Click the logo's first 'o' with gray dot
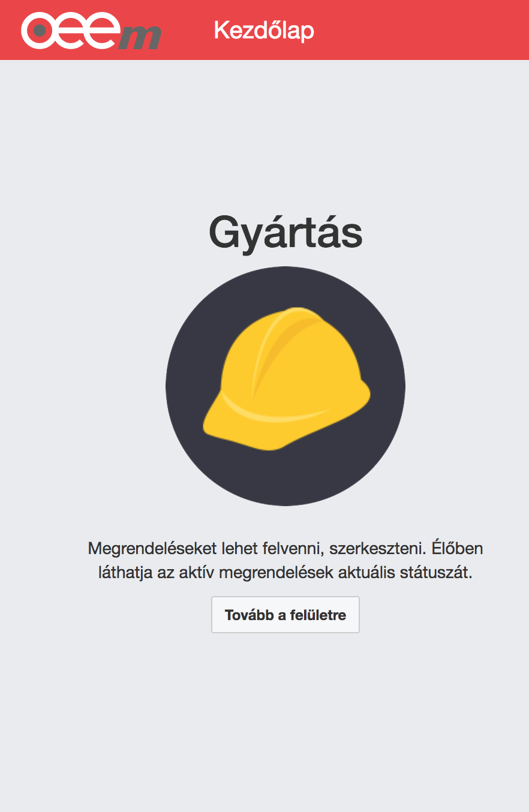529x812 pixels. tap(39, 31)
